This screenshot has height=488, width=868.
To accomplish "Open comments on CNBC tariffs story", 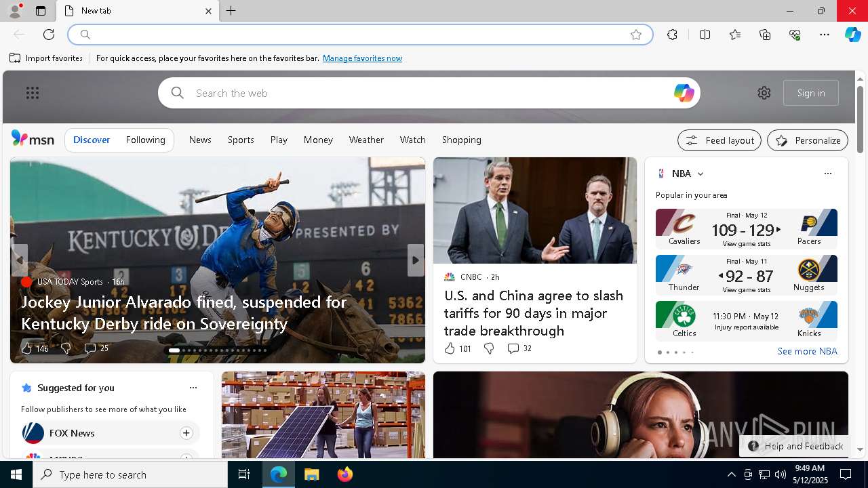I will click(519, 348).
